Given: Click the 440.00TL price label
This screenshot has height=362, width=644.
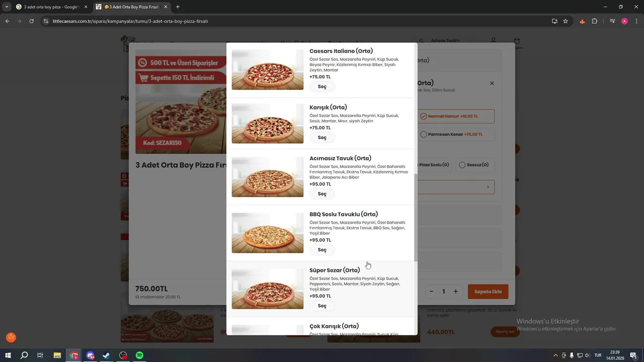Looking at the screenshot, I should coord(441,332).
